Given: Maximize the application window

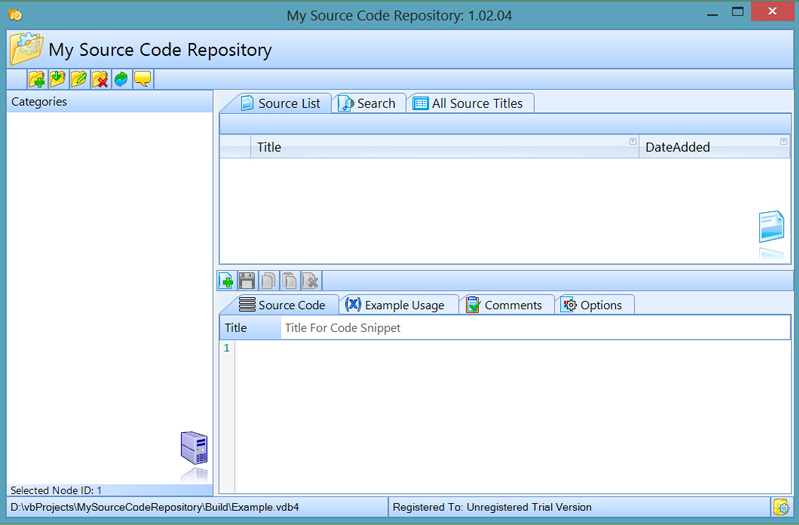Looking at the screenshot, I should 737,12.
